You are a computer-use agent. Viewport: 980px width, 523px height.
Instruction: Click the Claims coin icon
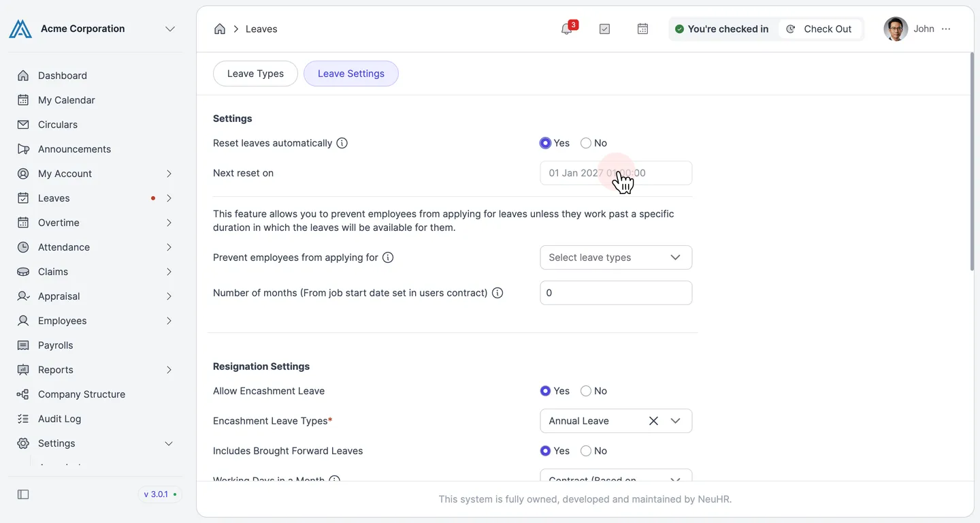[x=23, y=272]
